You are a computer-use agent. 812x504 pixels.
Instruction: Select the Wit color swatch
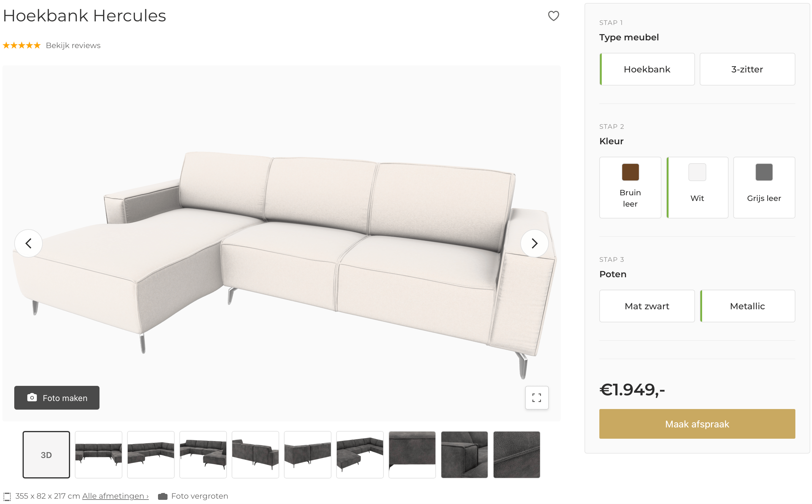pos(697,188)
